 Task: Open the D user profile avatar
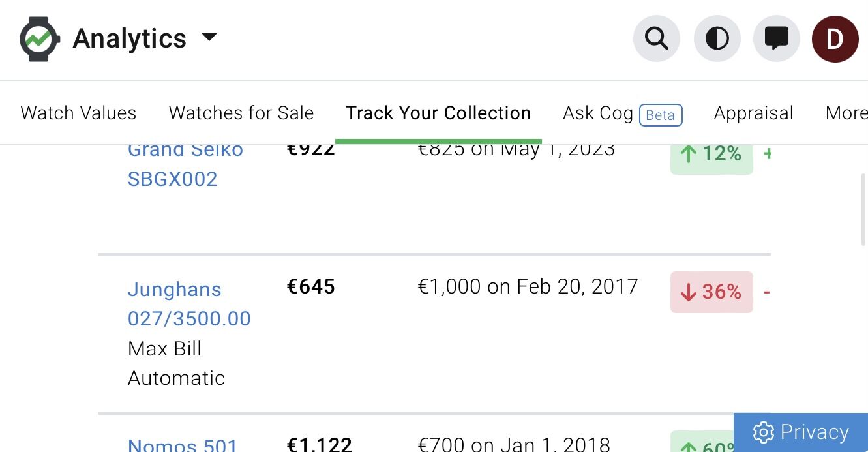click(835, 39)
